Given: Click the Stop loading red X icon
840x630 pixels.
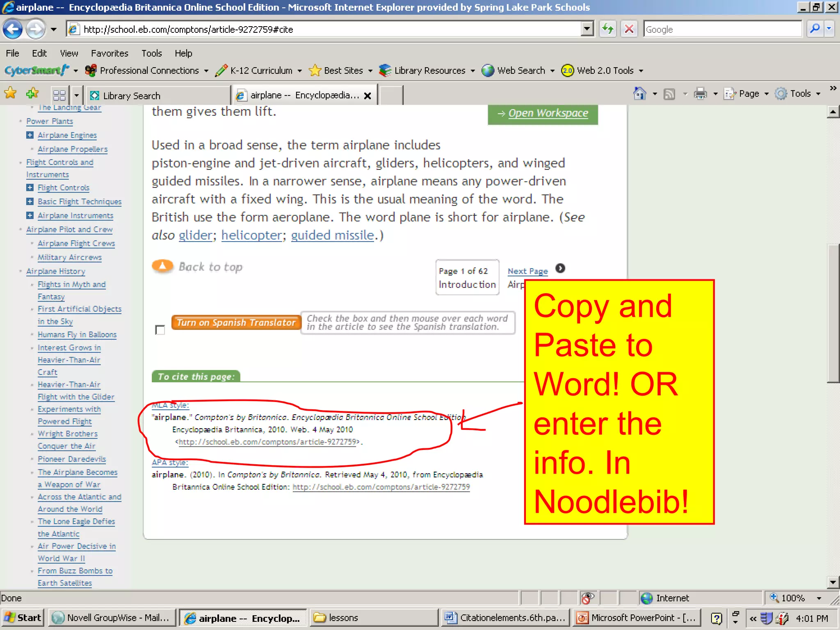Looking at the screenshot, I should coord(629,29).
